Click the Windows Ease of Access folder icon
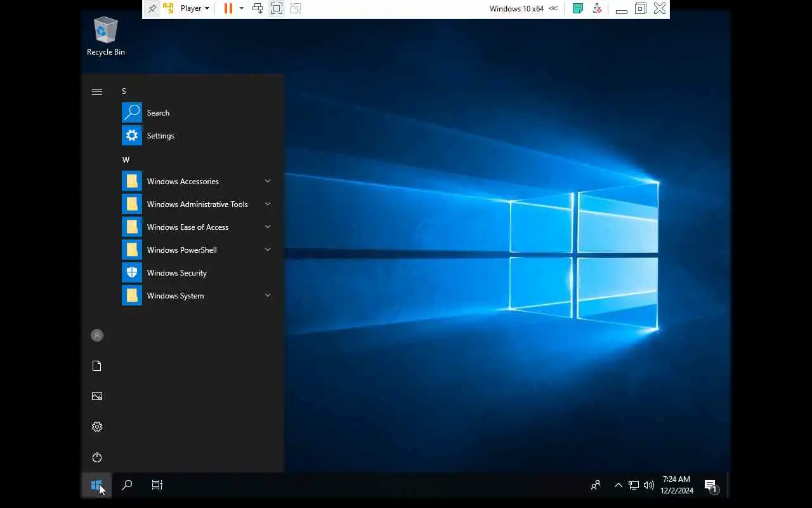The height and width of the screenshot is (508, 812). (x=132, y=227)
